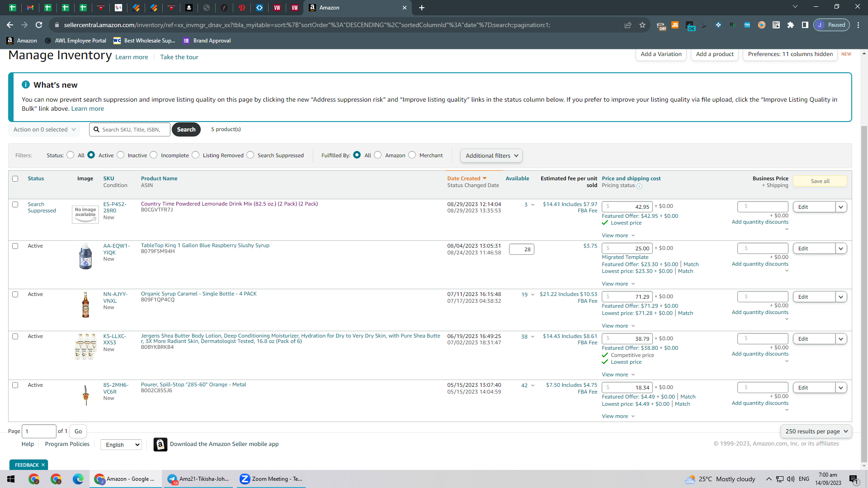Open the Windows Start menu
The image size is (868, 488).
click(11, 479)
